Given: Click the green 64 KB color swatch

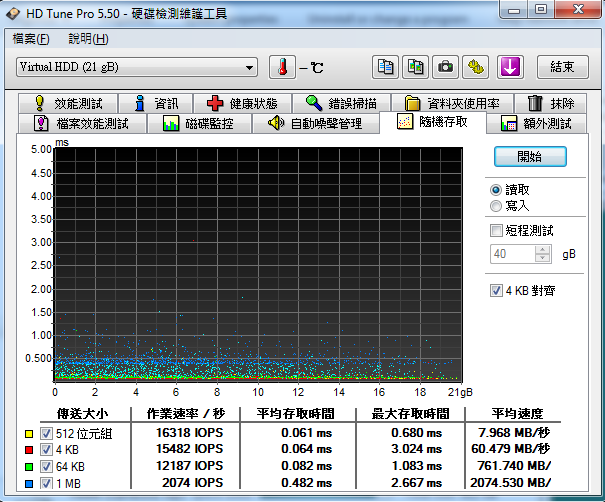Looking at the screenshot, I should tap(29, 467).
